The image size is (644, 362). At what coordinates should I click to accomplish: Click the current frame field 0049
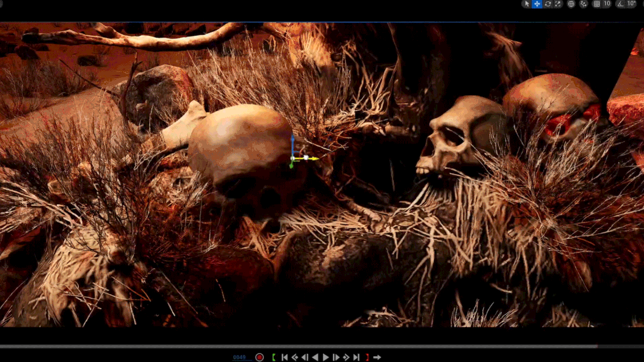[239, 357]
